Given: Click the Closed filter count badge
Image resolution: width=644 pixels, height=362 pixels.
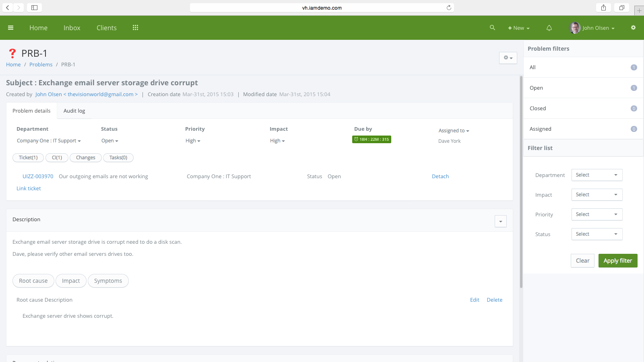Looking at the screenshot, I should 634,109.
